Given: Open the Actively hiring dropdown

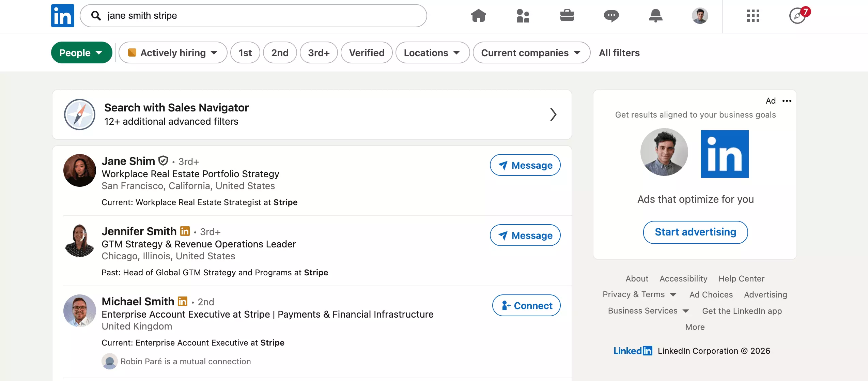Looking at the screenshot, I should tap(173, 53).
